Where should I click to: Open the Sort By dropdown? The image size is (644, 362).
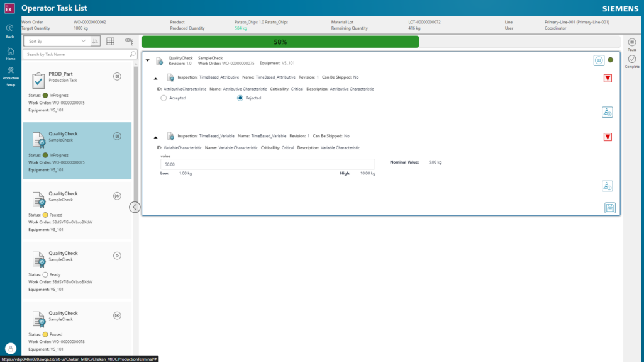[57, 41]
